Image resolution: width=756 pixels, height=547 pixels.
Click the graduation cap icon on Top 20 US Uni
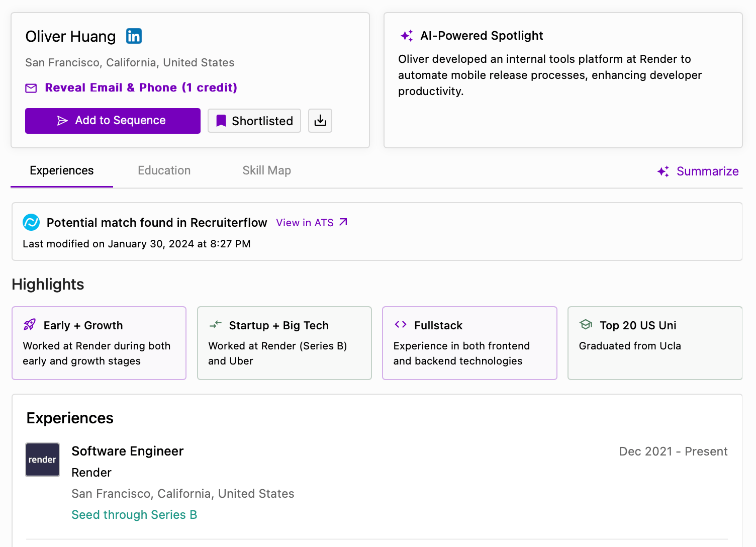[586, 324]
